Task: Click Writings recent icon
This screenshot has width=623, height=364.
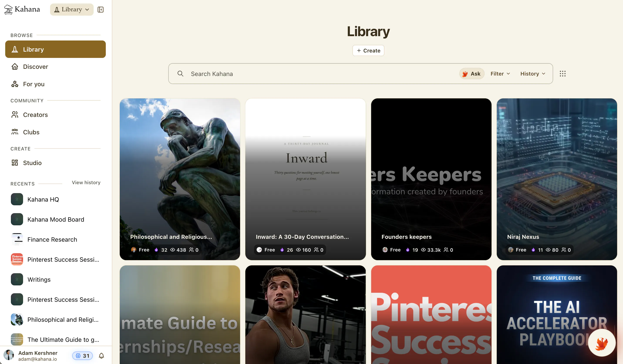Action: [17, 280]
